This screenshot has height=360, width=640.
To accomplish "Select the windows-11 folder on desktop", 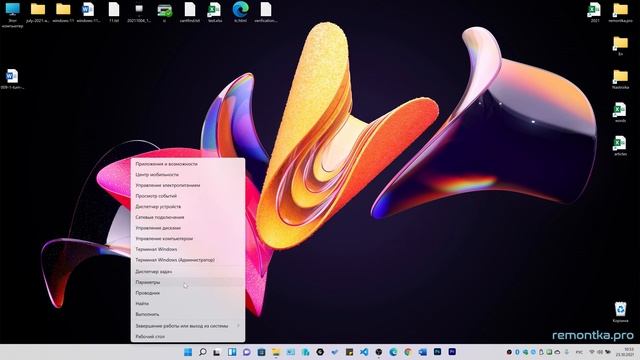I will point(63,12).
